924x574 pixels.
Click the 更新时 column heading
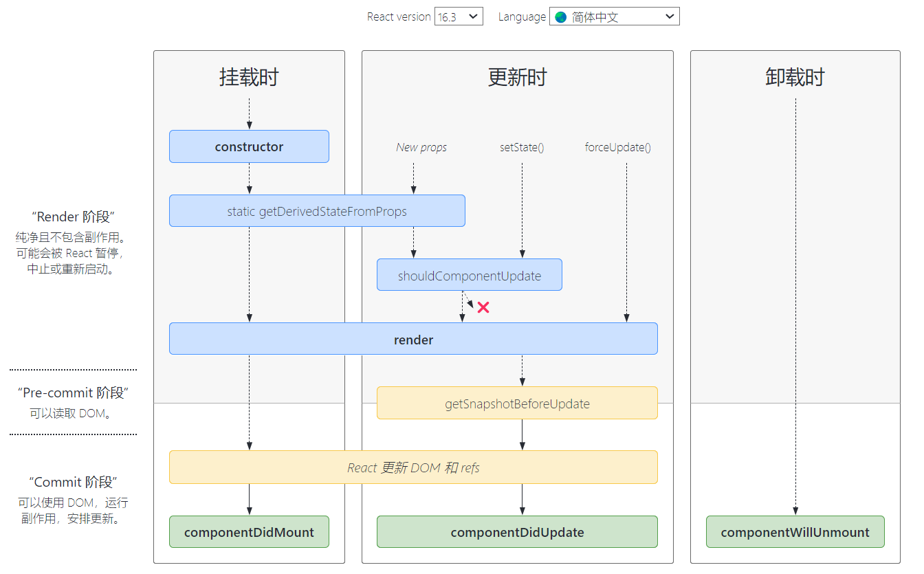point(517,77)
